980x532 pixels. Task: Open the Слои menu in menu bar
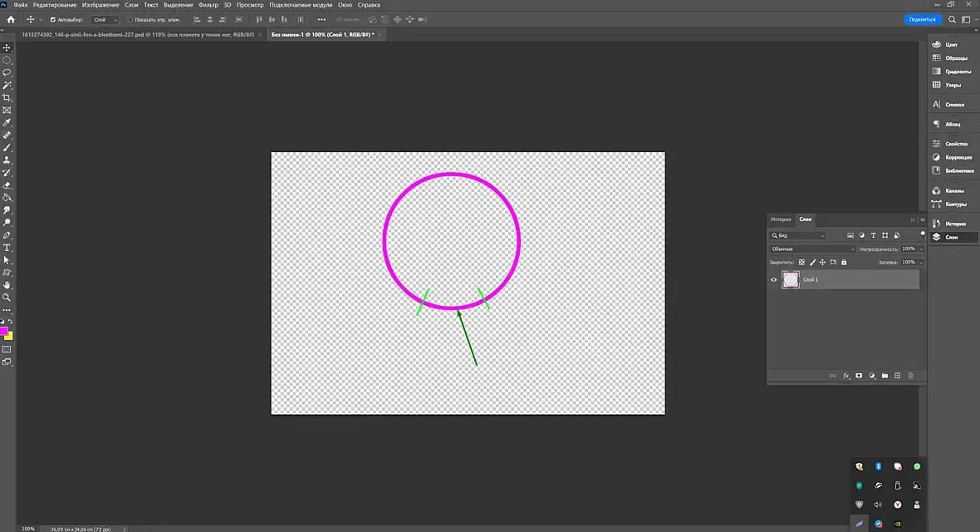131,5
